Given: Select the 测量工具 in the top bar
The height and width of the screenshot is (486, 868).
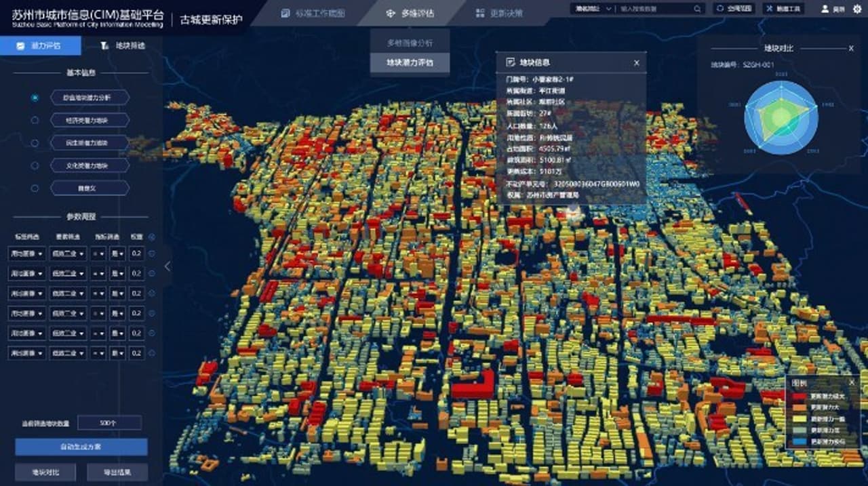Looking at the screenshot, I should coord(783,9).
